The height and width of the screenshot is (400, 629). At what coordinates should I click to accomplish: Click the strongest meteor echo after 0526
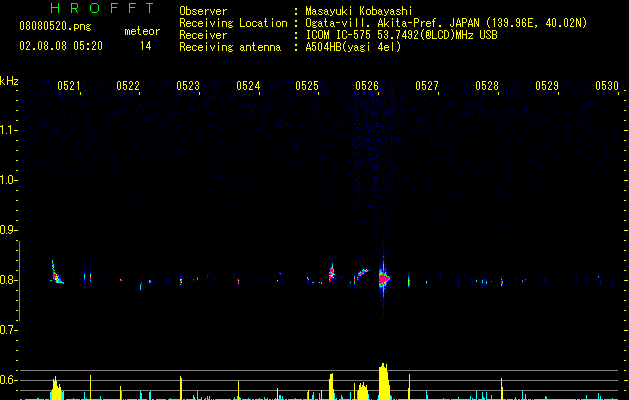pos(384,278)
